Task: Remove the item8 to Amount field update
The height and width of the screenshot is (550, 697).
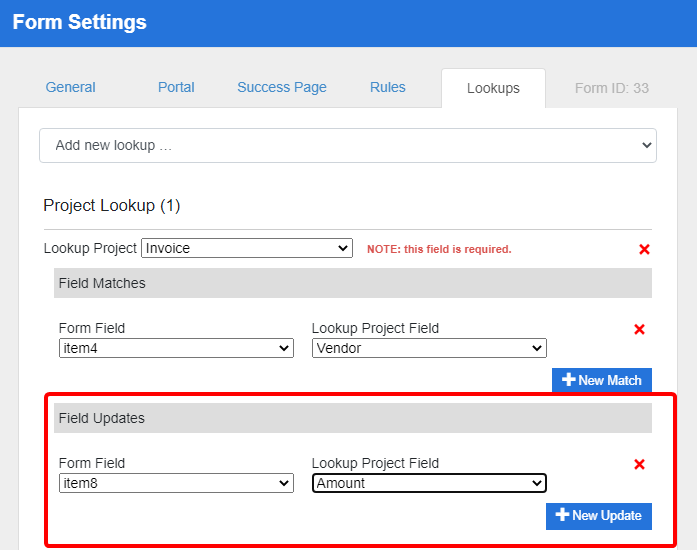Action: click(x=640, y=464)
